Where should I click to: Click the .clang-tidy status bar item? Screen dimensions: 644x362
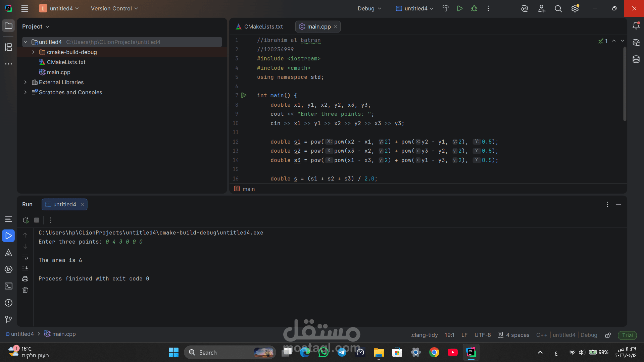coord(424,335)
